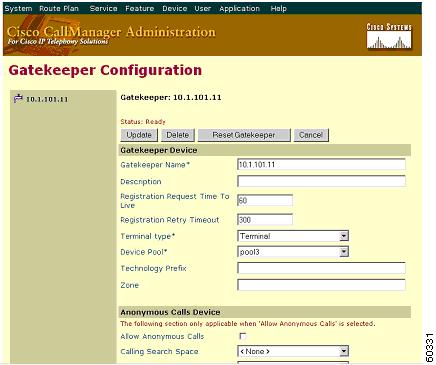This screenshot has width=436, height=365.
Task: Focus the Registration Retry Timeout field
Action: point(265,220)
